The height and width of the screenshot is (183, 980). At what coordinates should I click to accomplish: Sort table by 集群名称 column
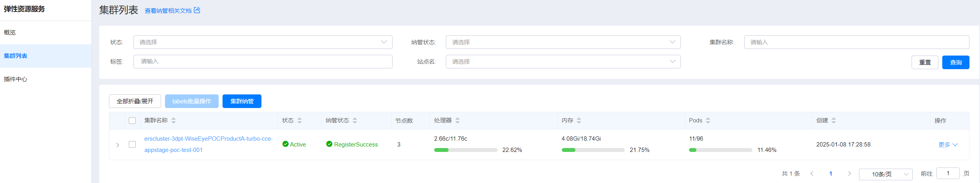coord(174,120)
